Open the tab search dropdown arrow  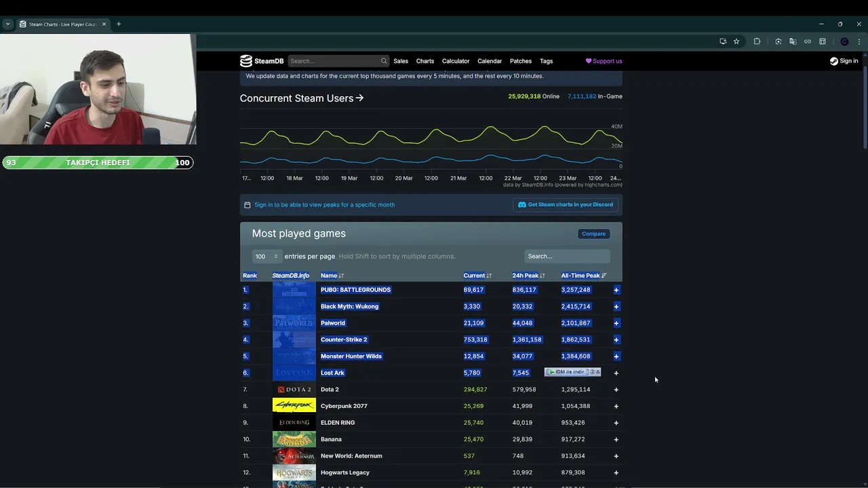click(x=7, y=24)
